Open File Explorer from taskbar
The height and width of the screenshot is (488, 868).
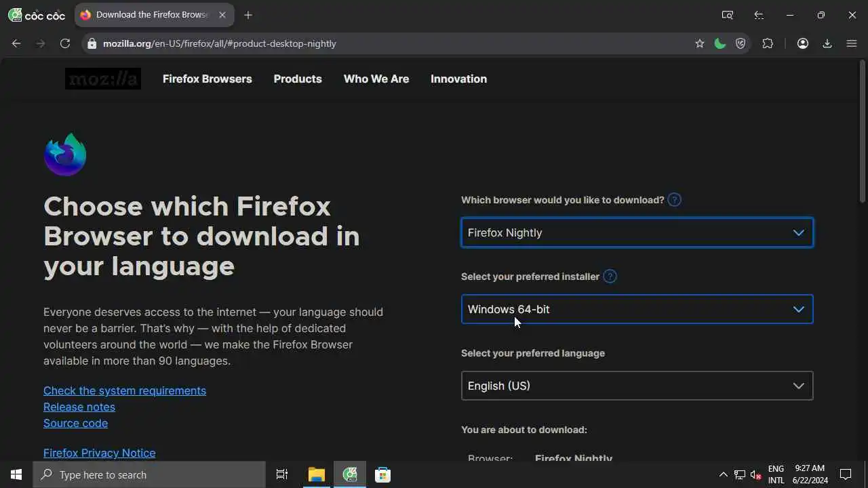pyautogui.click(x=317, y=474)
